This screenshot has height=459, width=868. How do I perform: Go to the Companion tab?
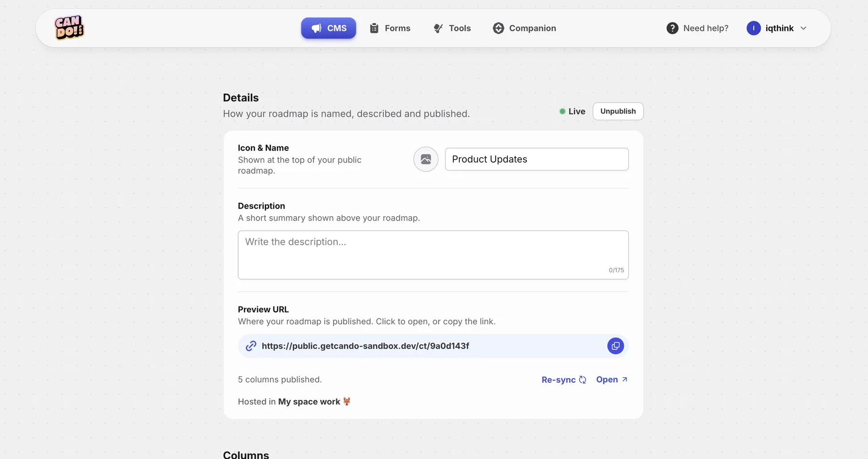525,28
